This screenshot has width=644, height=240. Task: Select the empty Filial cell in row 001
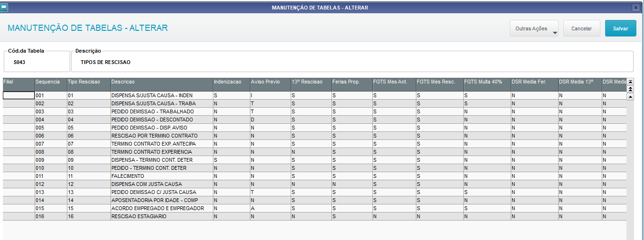[x=18, y=95]
